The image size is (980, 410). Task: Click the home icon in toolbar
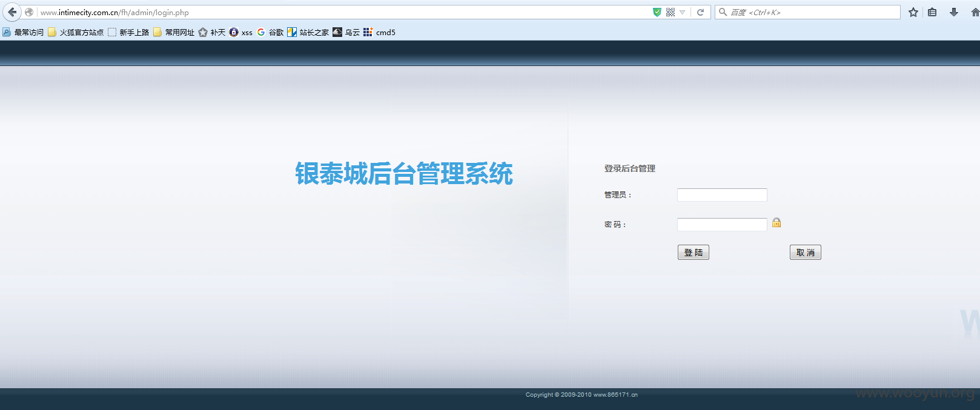pyautogui.click(x=975, y=12)
